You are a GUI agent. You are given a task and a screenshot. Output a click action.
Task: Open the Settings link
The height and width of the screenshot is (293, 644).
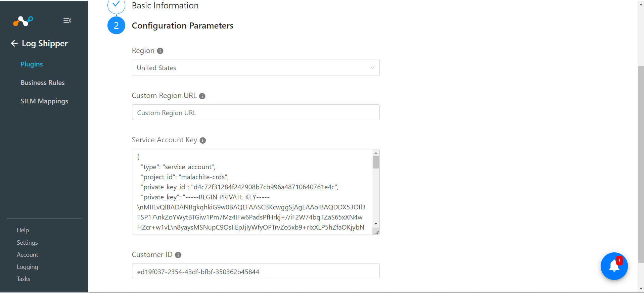(x=27, y=242)
